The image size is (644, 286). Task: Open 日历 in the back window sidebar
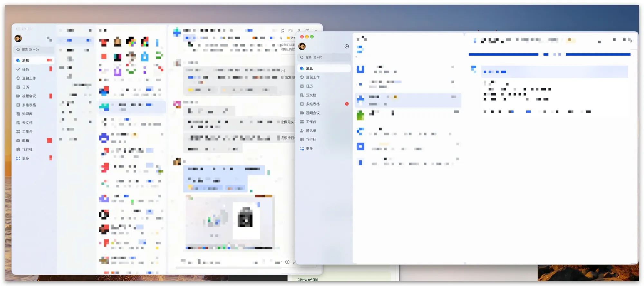34,87
